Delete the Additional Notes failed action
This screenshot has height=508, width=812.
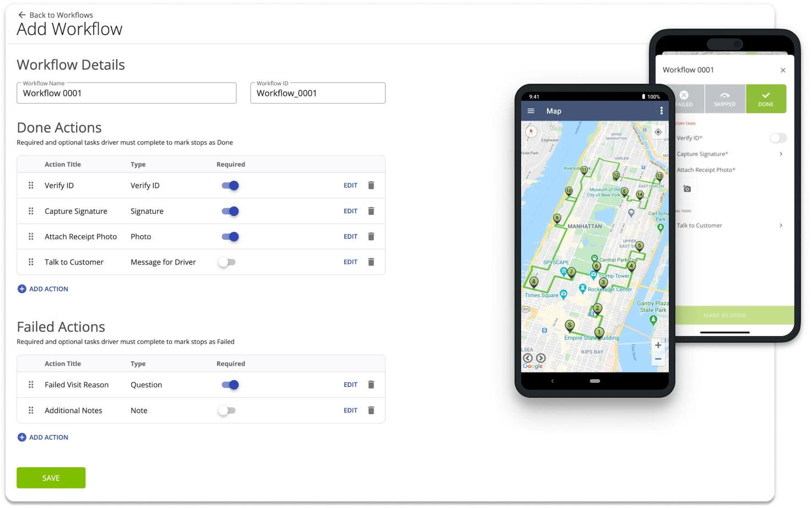point(371,410)
